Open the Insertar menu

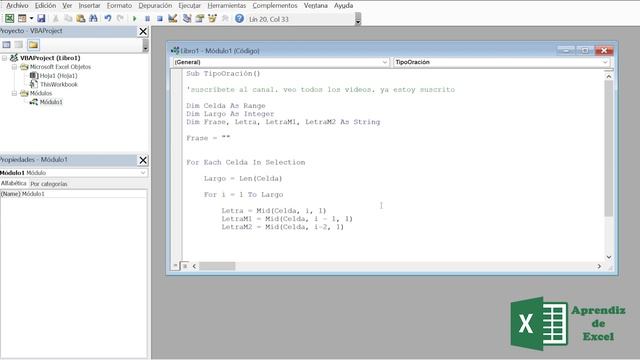pos(89,5)
